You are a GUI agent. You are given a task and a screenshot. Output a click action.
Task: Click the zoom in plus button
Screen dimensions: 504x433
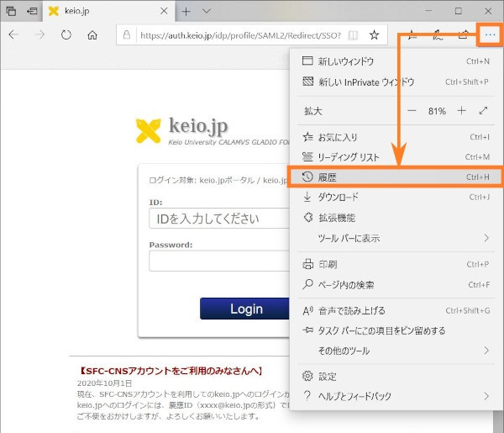click(x=461, y=111)
